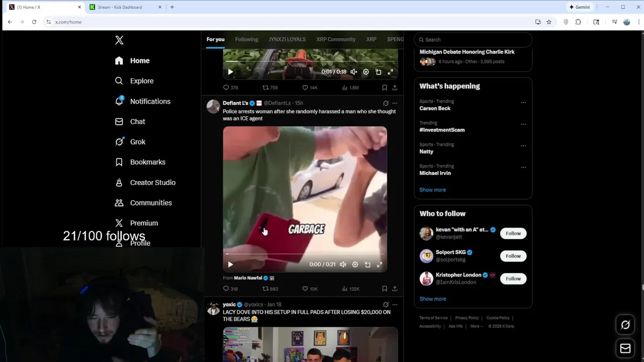Reload the page in Chrome
Viewport: 644px width, 362px height.
click(x=34, y=22)
